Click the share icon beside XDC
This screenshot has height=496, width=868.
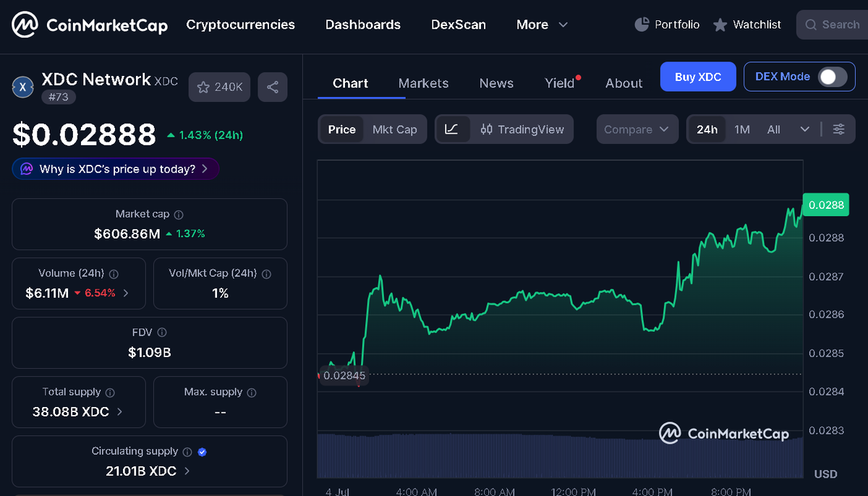coord(273,87)
